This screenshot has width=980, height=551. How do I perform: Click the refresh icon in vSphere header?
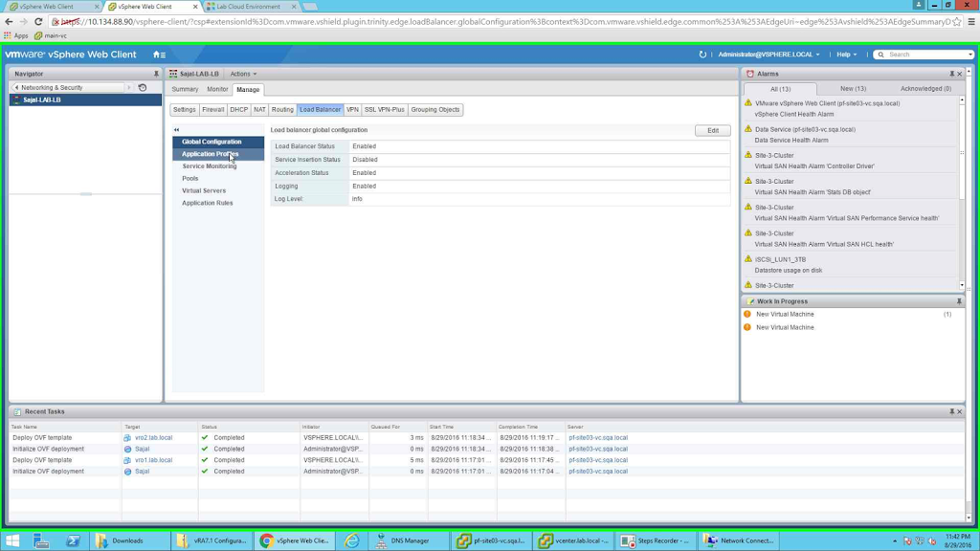pyautogui.click(x=702, y=55)
